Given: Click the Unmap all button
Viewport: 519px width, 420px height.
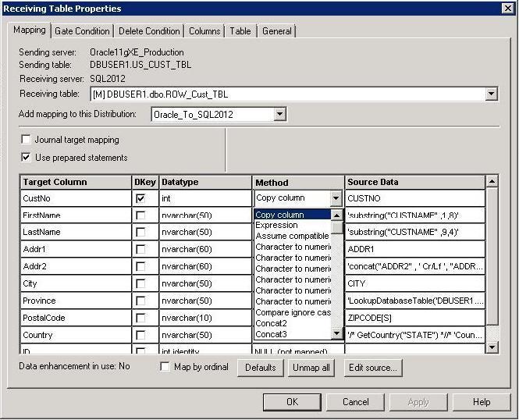Looking at the screenshot, I should tap(311, 368).
